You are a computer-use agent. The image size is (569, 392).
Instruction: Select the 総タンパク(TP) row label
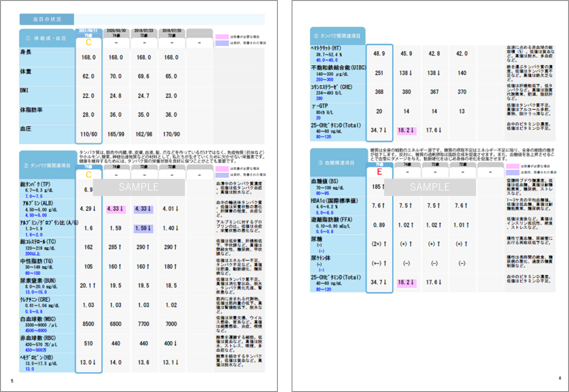click(x=35, y=184)
